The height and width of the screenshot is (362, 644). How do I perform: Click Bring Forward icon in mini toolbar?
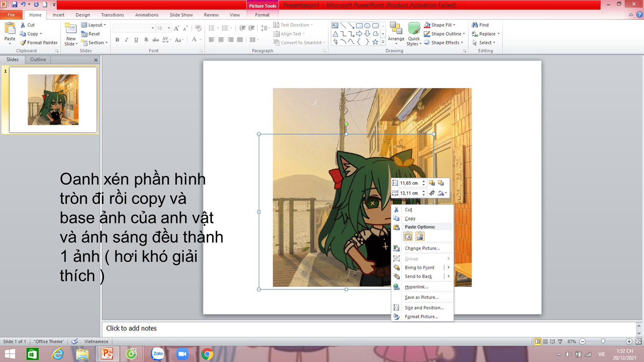click(432, 183)
